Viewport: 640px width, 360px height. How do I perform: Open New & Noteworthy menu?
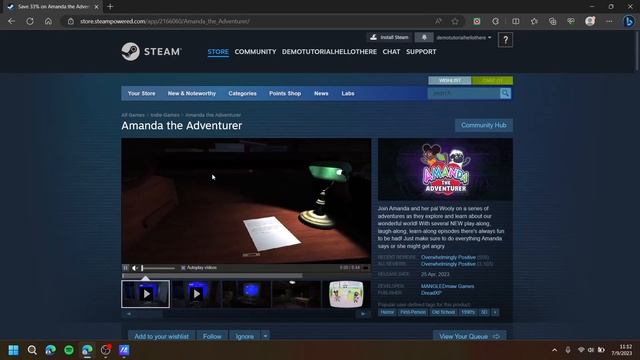192,93
